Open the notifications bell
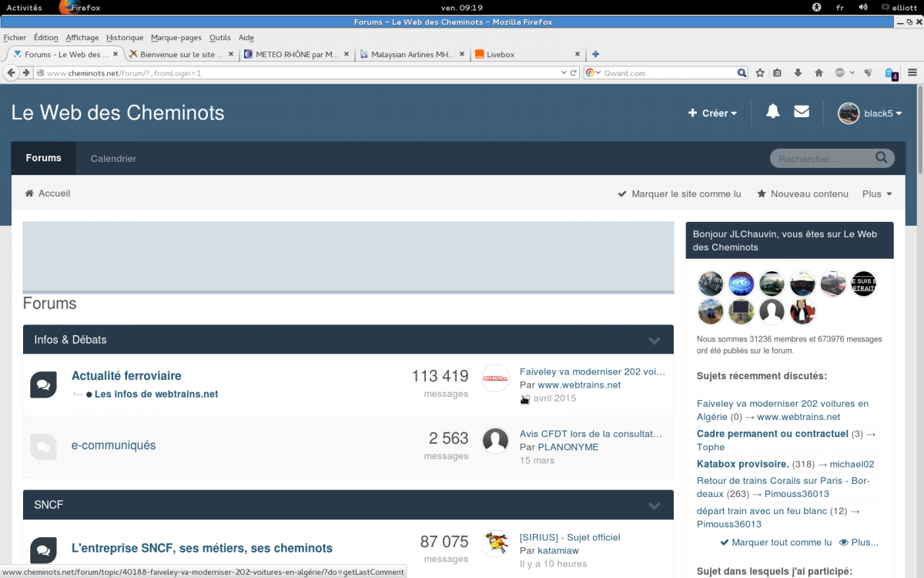 (x=772, y=112)
